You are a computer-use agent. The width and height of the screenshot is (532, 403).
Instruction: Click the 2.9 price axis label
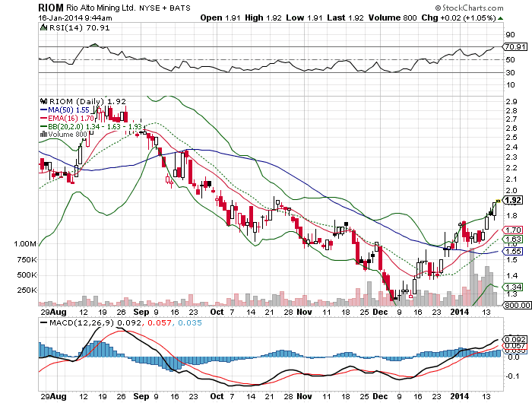[x=511, y=102]
